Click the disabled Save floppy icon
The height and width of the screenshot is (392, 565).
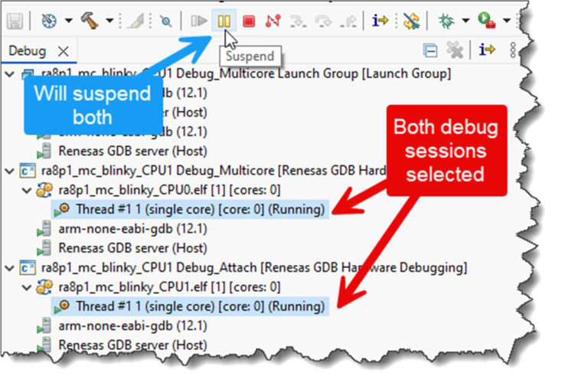coord(15,21)
